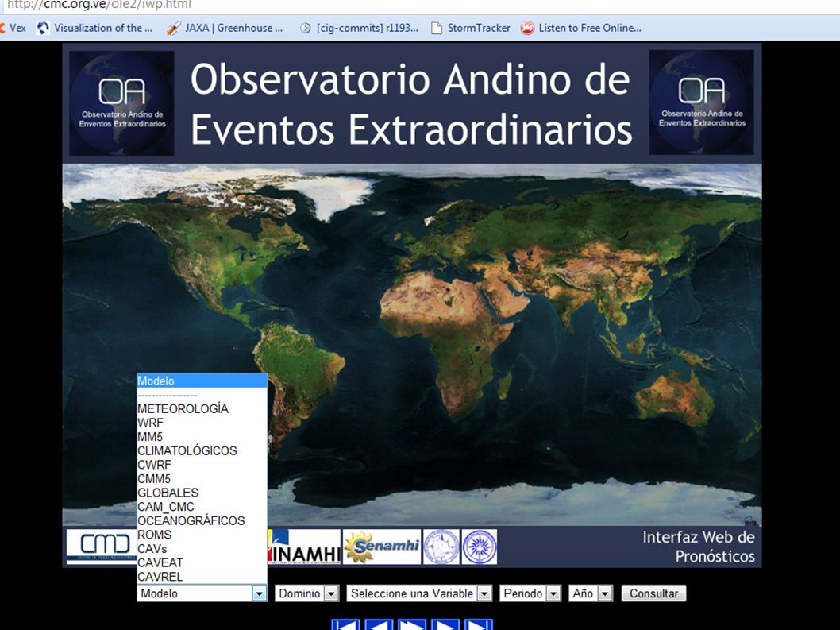Open the 'JAXA | Greenhouse ...' bookmark
The width and height of the screenshot is (840, 630).
coord(225,28)
